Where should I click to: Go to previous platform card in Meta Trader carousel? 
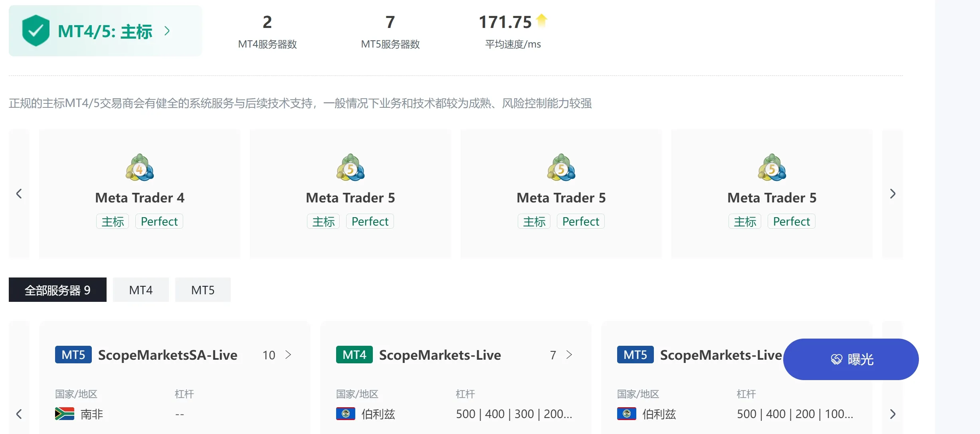(x=19, y=194)
